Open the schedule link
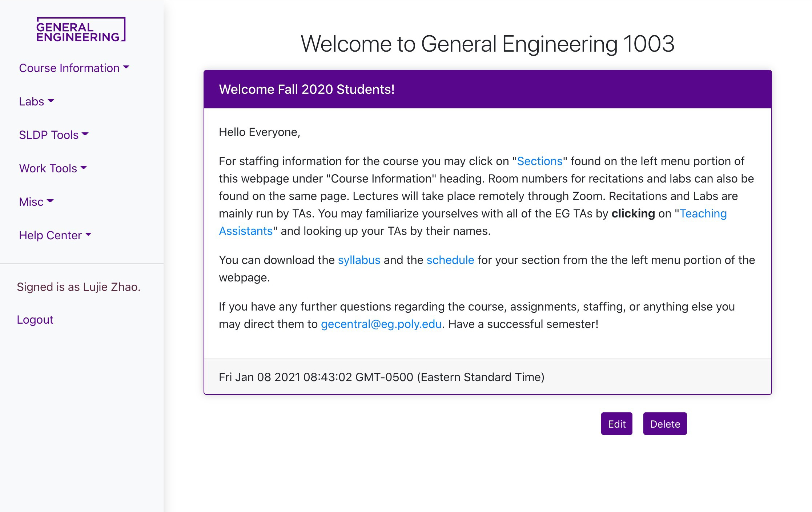 [450, 260]
